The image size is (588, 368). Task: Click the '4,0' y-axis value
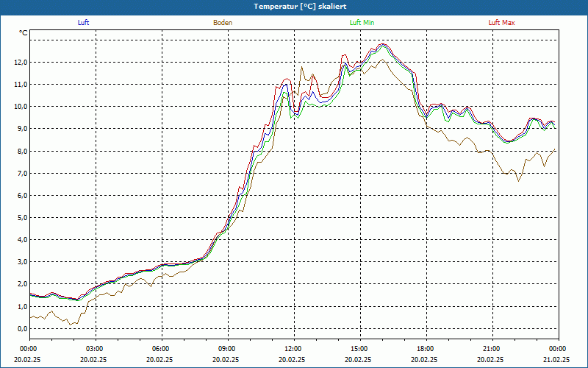click(22, 240)
